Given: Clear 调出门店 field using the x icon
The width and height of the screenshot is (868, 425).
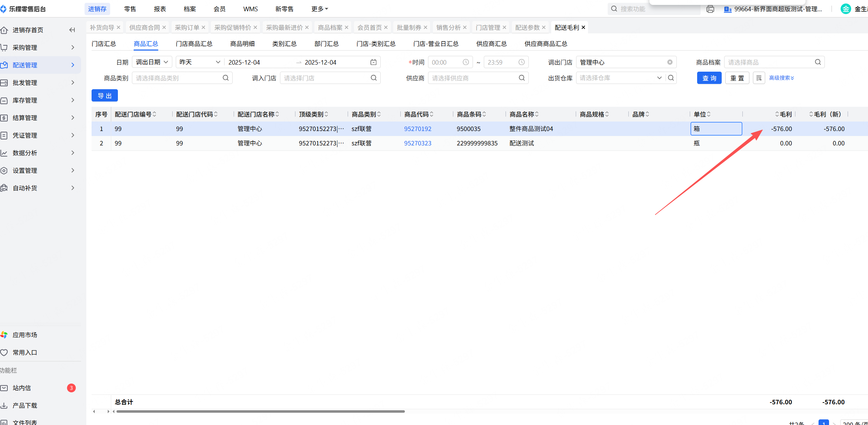Looking at the screenshot, I should (670, 62).
